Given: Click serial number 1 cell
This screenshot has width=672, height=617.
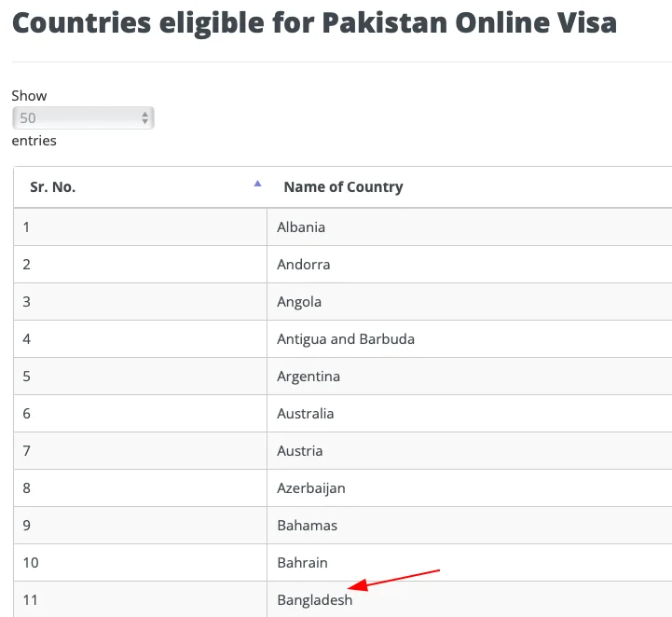Looking at the screenshot, I should click(x=27, y=227).
